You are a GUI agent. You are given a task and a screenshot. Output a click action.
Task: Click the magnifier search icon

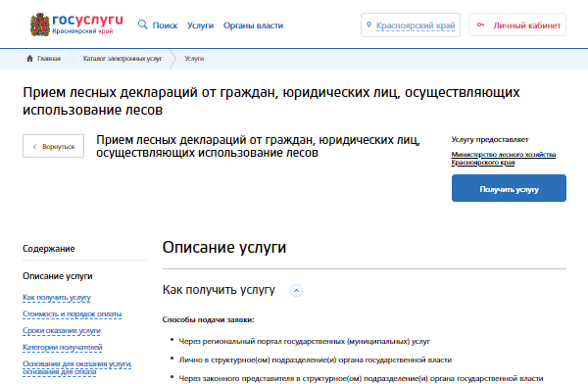click(x=143, y=24)
